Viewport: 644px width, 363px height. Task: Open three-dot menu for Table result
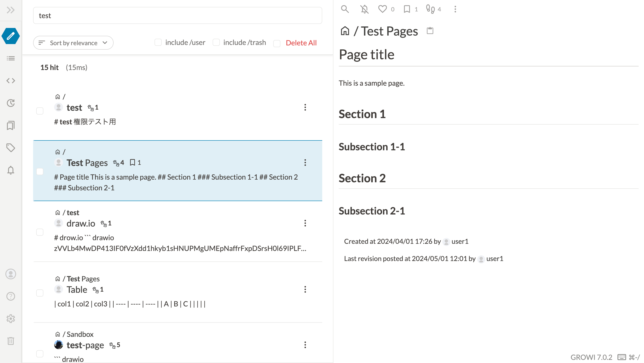coord(305,289)
